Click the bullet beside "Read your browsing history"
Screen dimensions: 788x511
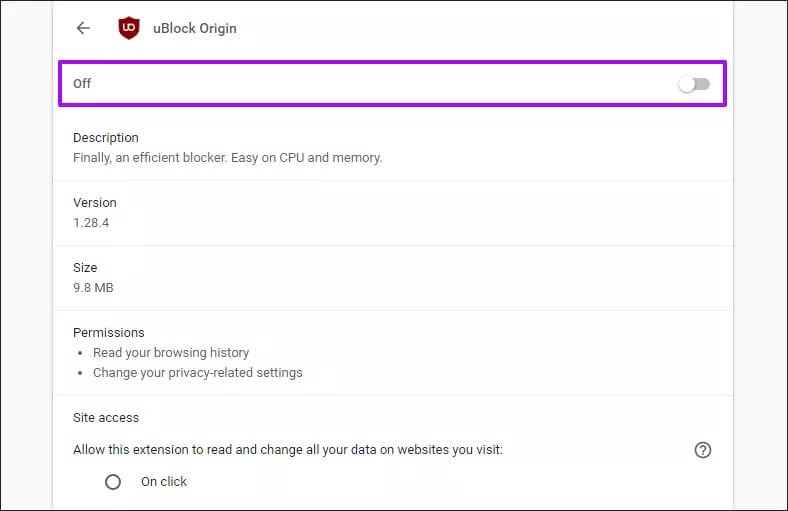79,353
